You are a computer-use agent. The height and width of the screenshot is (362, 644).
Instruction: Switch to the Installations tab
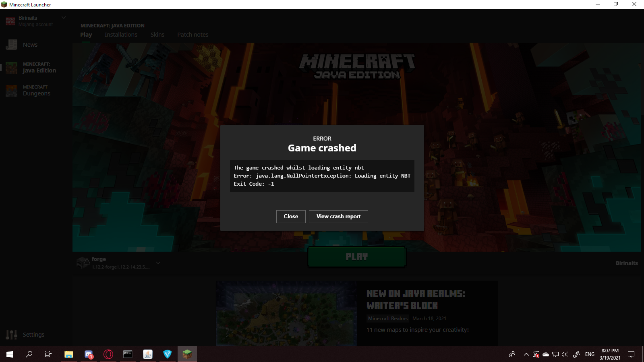(121, 35)
